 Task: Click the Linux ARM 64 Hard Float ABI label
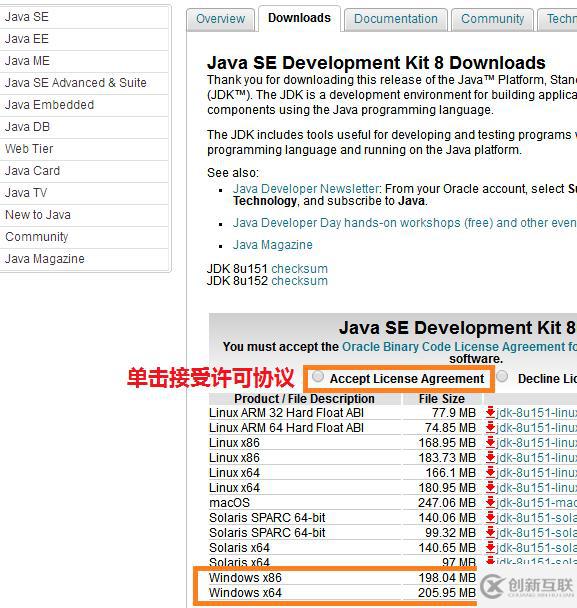point(286,428)
